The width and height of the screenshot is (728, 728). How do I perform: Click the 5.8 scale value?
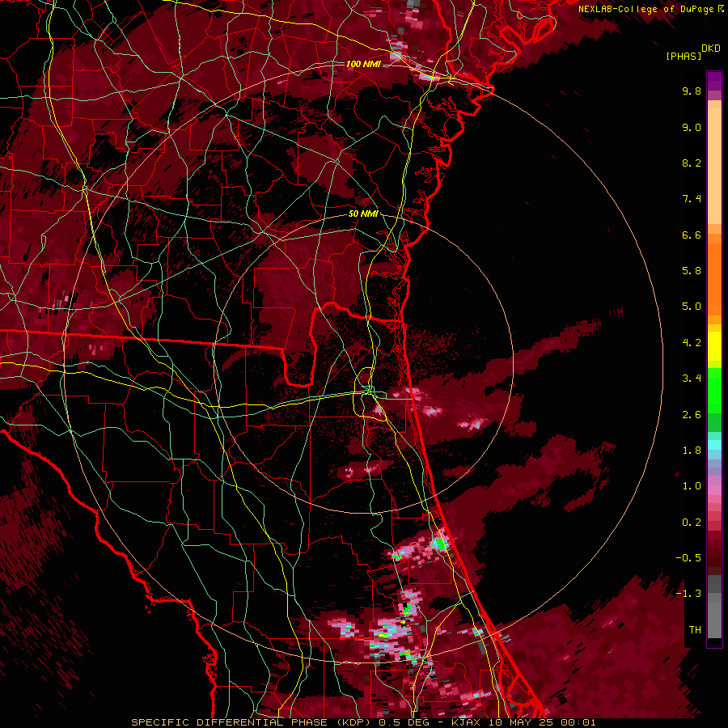pyautogui.click(x=692, y=271)
